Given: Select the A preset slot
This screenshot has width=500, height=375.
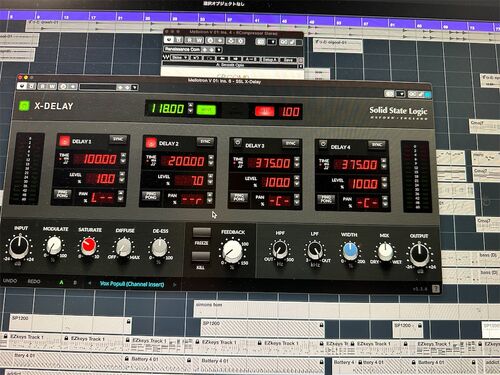Looking at the screenshot, I should (x=61, y=282).
